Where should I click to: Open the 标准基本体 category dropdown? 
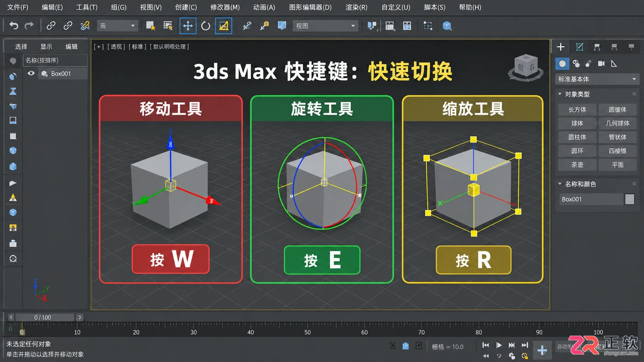pyautogui.click(x=597, y=79)
